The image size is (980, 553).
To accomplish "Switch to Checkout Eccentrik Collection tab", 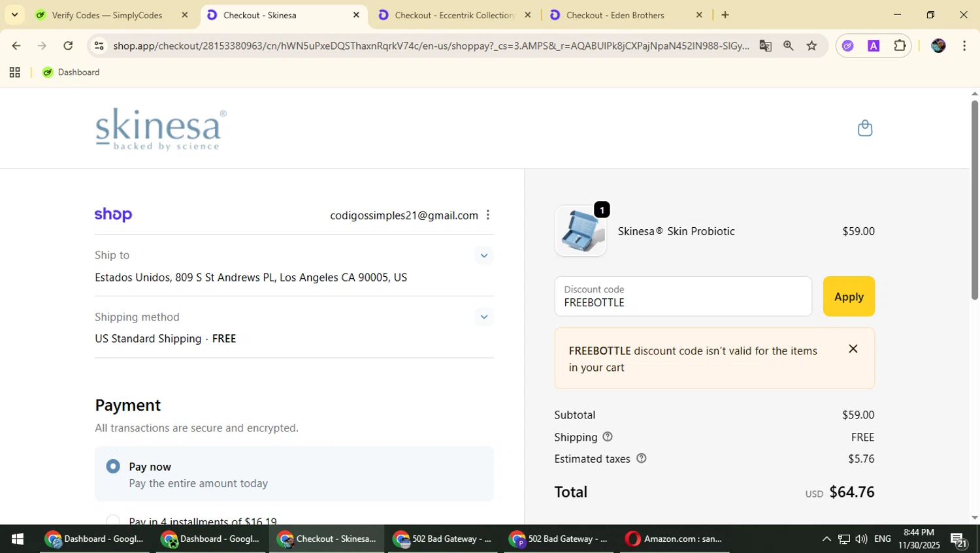I will (454, 15).
